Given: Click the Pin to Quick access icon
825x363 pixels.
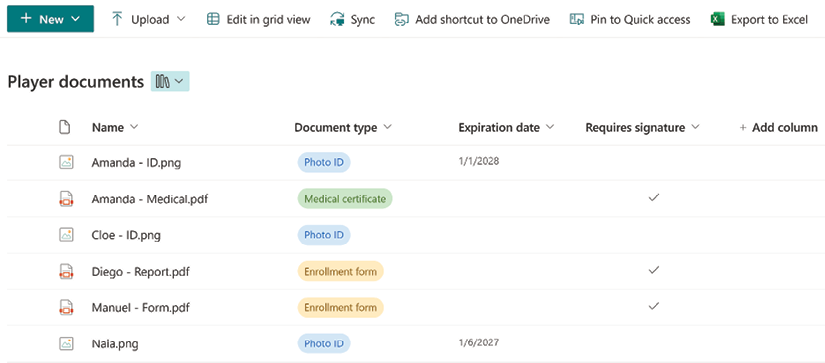Looking at the screenshot, I should click(577, 19).
